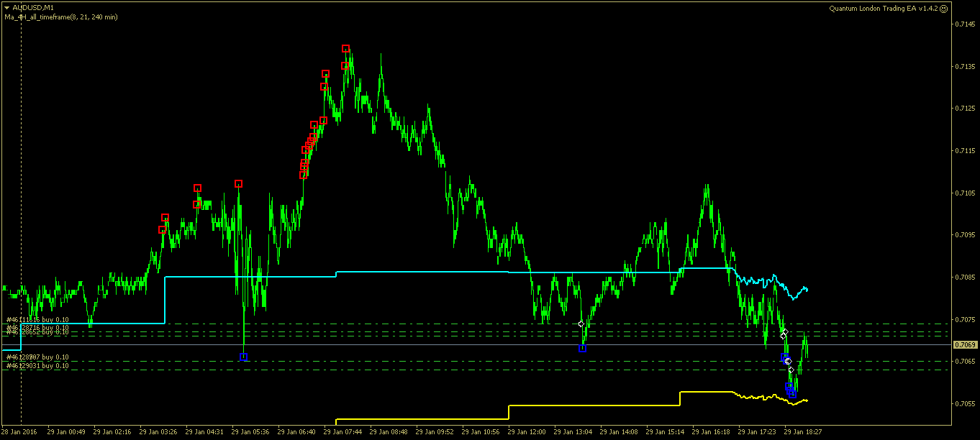This screenshot has width=980, height=440.
Task: Click the 0.7105 price scale label
Action: point(965,193)
